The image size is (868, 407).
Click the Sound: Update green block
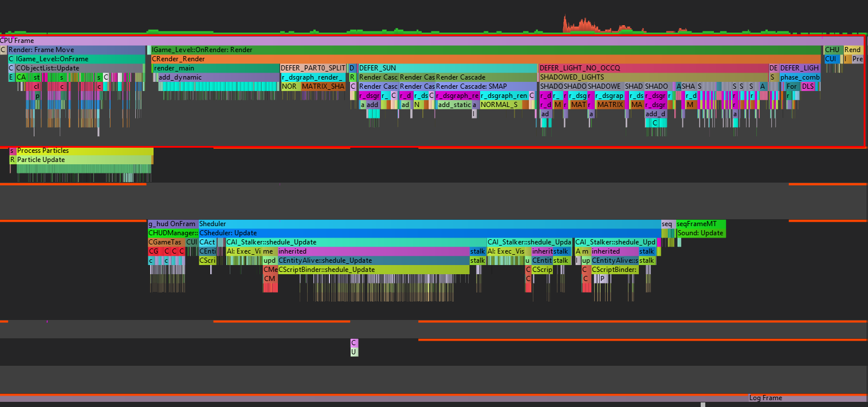701,233
